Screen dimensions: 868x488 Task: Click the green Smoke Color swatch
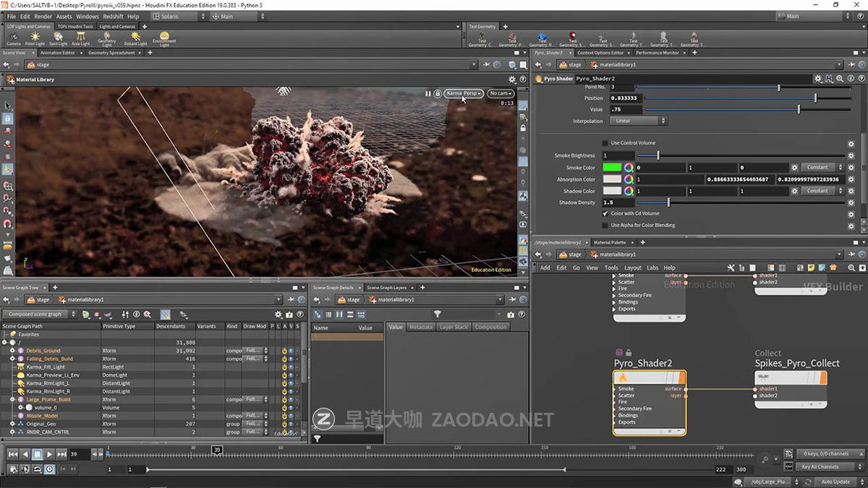[x=612, y=167]
